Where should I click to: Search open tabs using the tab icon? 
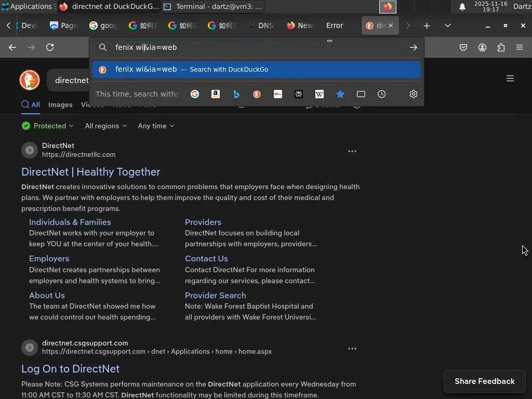(x=361, y=94)
